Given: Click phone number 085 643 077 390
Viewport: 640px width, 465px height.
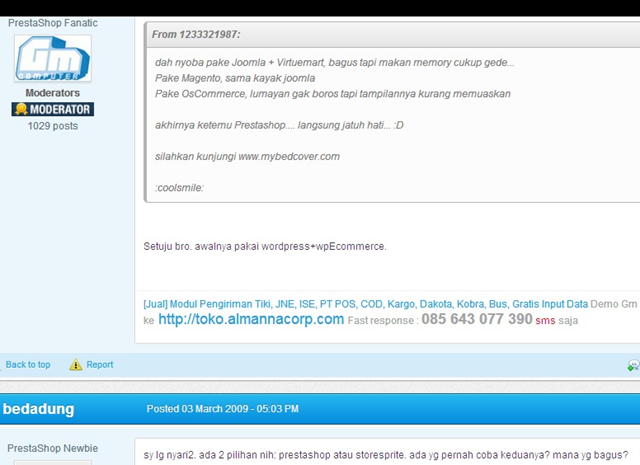Looking at the screenshot, I should [477, 319].
